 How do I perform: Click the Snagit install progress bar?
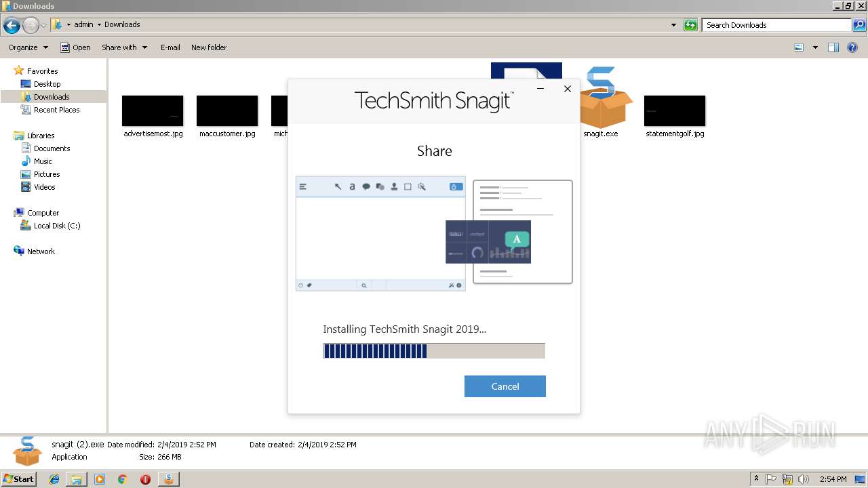[434, 350]
